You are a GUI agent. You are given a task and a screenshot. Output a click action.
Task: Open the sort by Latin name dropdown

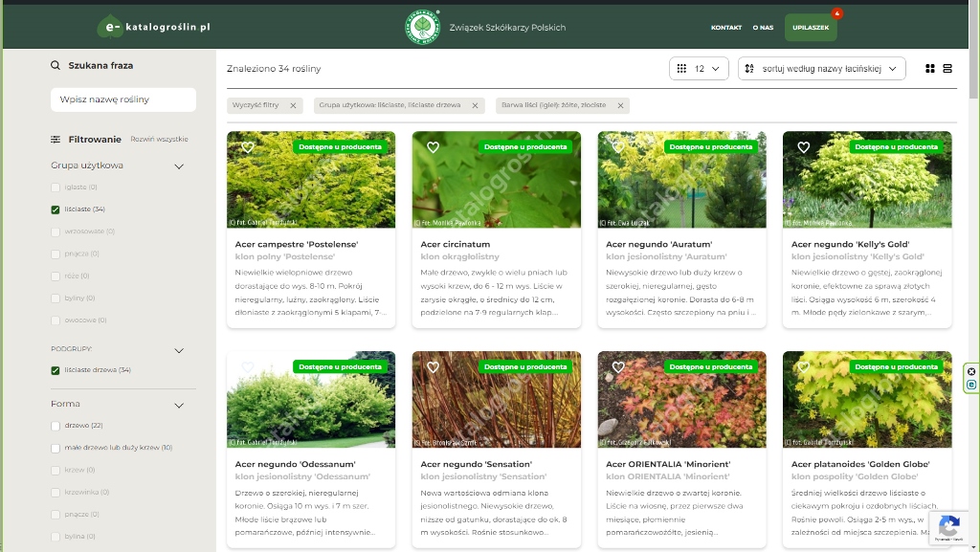click(x=822, y=69)
